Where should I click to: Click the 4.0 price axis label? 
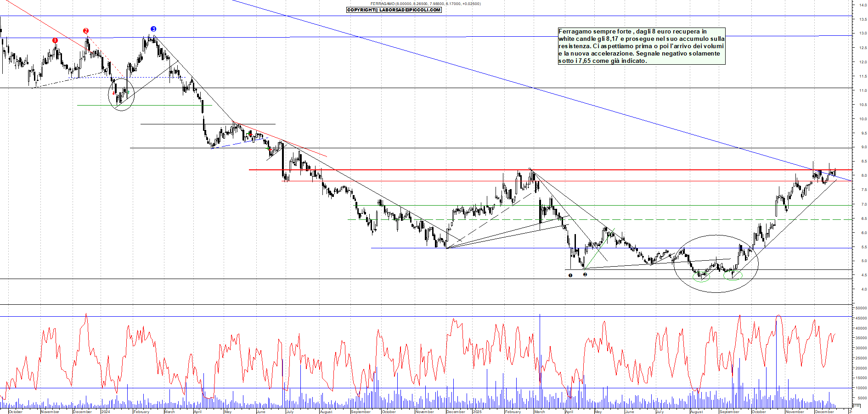861,290
